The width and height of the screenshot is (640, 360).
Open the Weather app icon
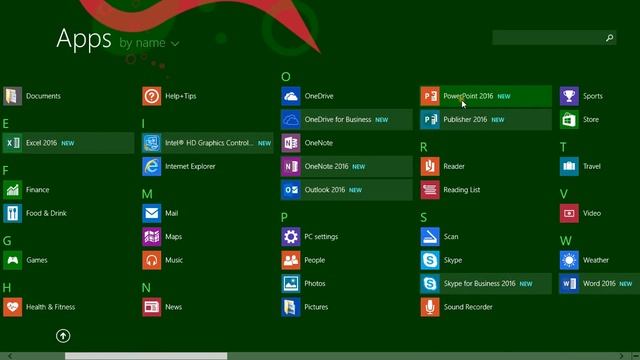[x=569, y=260]
